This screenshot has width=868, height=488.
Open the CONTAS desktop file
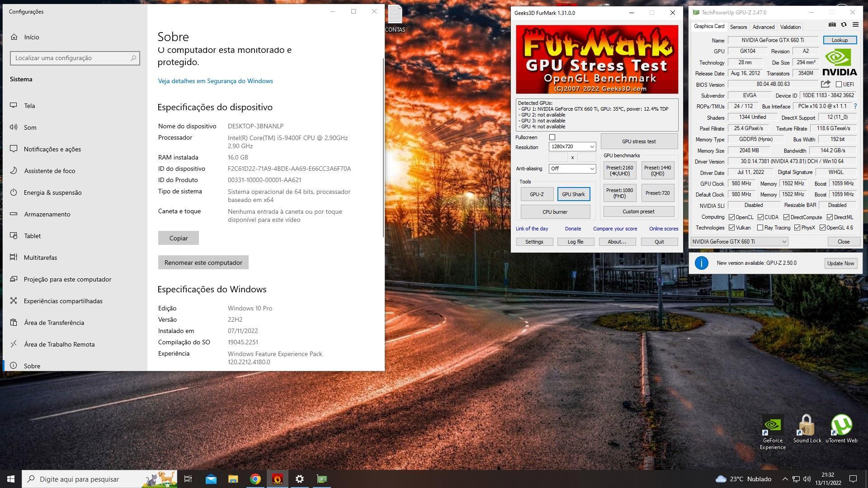pyautogui.click(x=395, y=19)
